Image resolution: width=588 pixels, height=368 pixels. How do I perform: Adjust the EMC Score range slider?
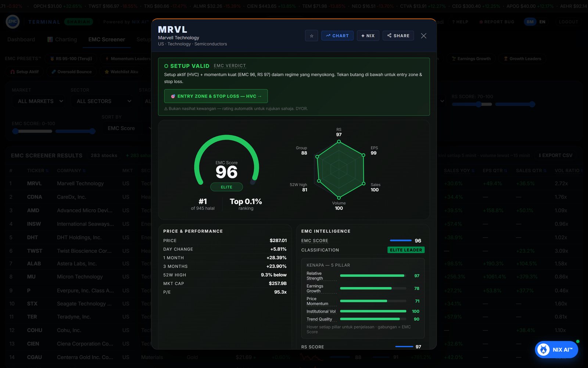tap(54, 131)
